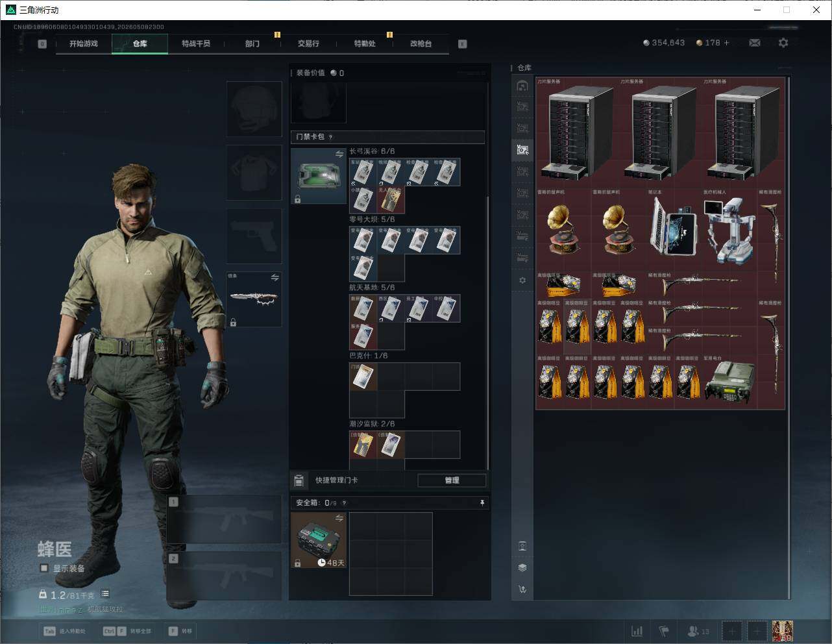Open warehouse sidebar gear settings

[x=522, y=280]
